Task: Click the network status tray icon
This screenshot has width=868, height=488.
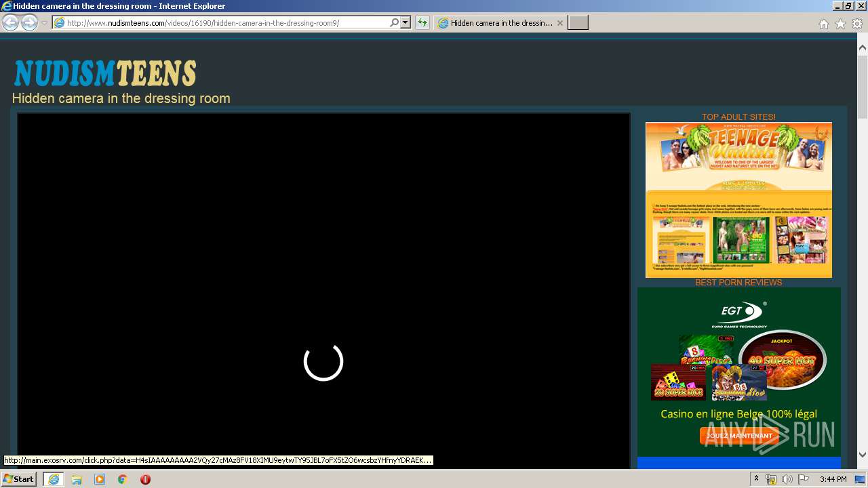Action: (x=771, y=479)
